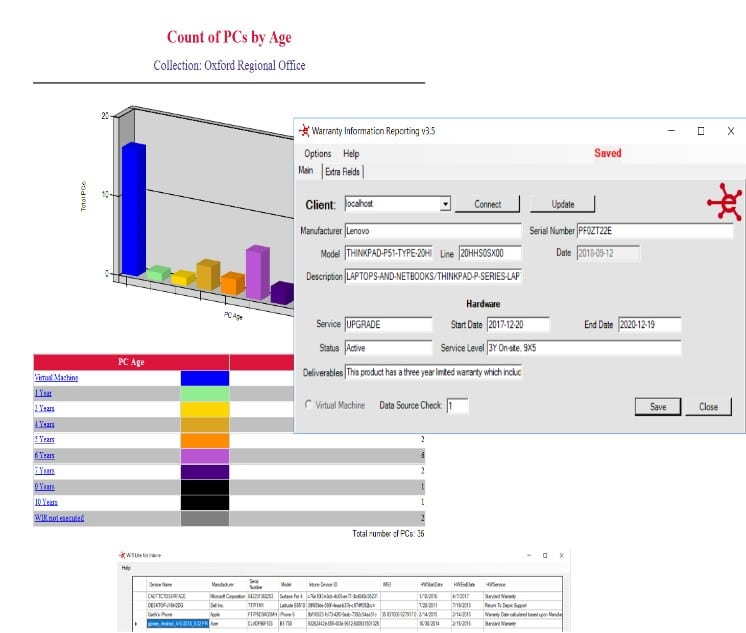The width and height of the screenshot is (746, 633).
Task: Click the tall blue Virtual Machine chart bar
Action: pos(134,209)
